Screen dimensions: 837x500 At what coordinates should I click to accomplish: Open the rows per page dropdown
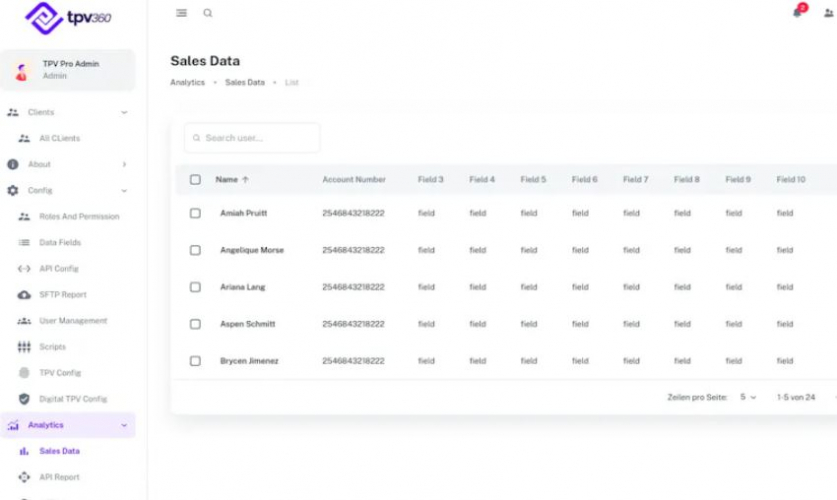point(748,397)
